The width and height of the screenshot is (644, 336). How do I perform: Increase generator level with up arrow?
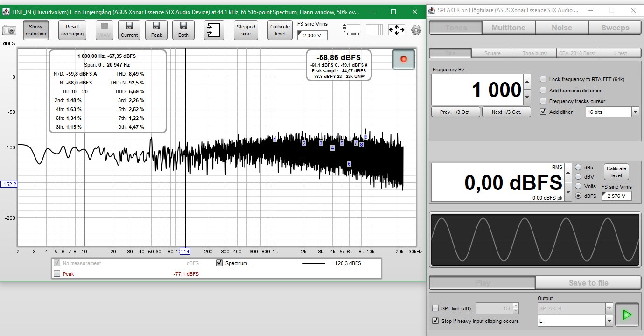(568, 173)
